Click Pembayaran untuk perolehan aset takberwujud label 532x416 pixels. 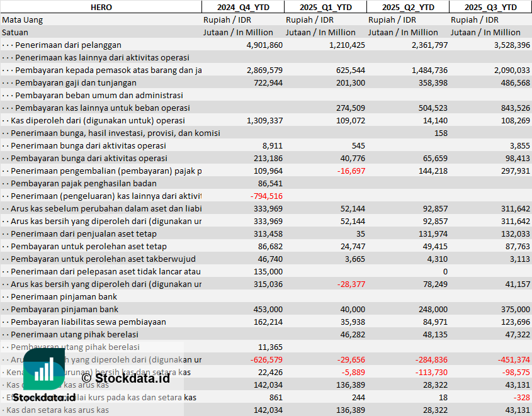tap(103, 259)
